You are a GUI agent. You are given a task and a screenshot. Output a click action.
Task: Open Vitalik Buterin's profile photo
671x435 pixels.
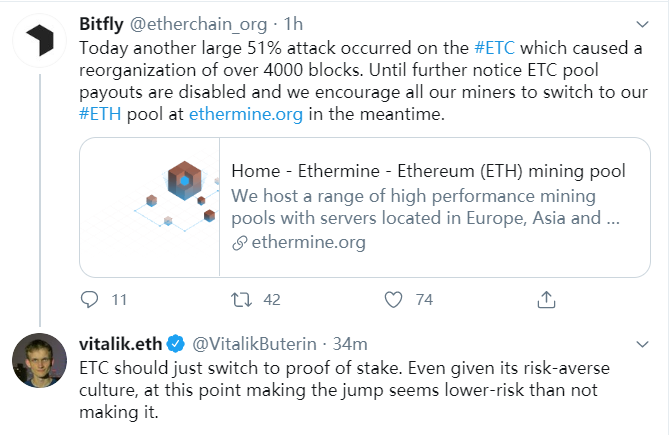coord(39,361)
